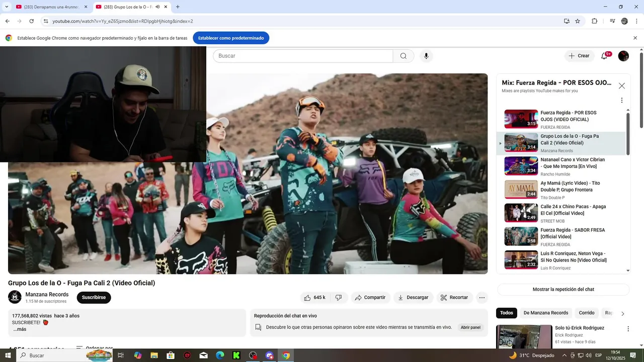Subscribe with Suscribirse button
The height and width of the screenshot is (362, 644).
[94, 298]
